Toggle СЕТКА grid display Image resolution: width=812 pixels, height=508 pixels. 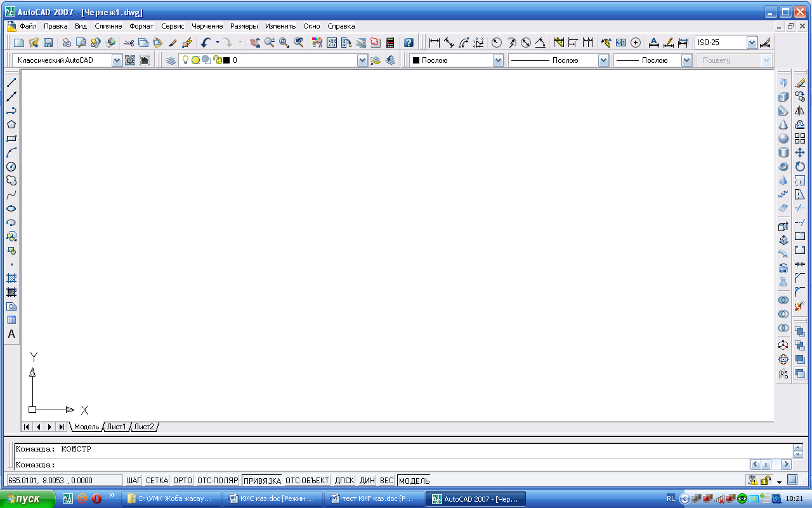(x=157, y=481)
